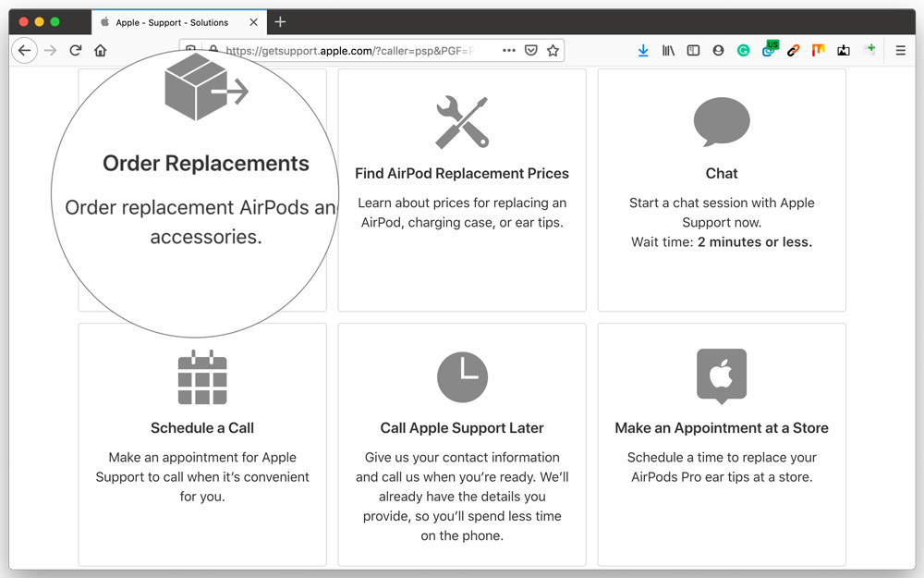Open the Firefox Library icon
The image size is (924, 578).
click(668, 50)
